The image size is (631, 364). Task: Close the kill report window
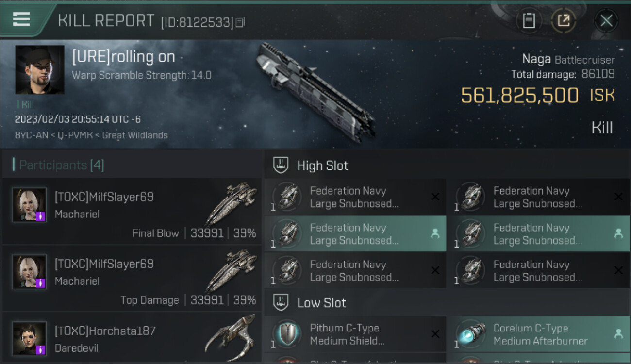[x=606, y=21]
